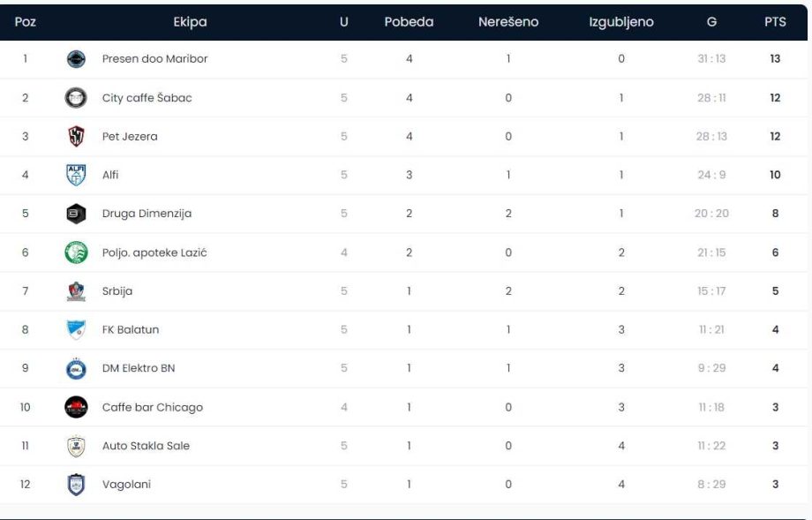Click the Vagolani goal difference 8:29 cell
The image size is (812, 520).
coord(711,484)
